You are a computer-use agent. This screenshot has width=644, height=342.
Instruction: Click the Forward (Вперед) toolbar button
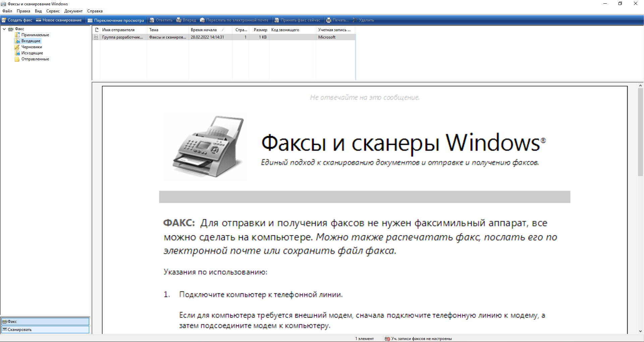(186, 20)
